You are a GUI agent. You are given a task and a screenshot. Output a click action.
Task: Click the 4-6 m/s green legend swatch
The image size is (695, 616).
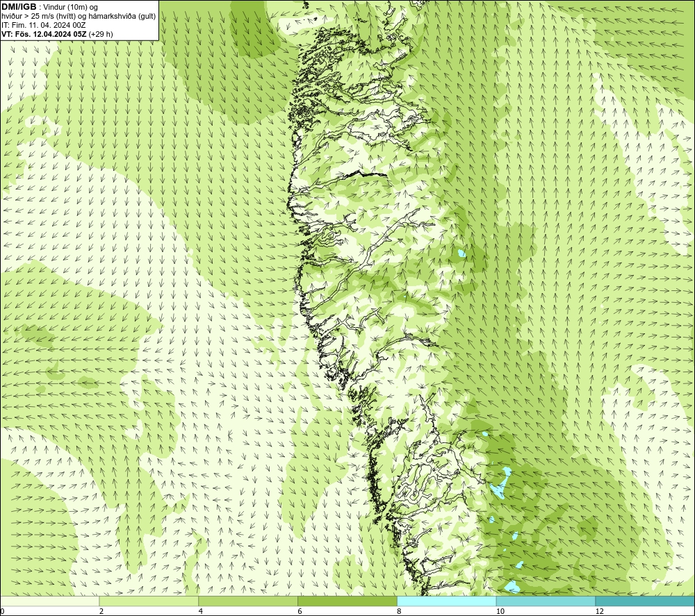[x=248, y=601]
